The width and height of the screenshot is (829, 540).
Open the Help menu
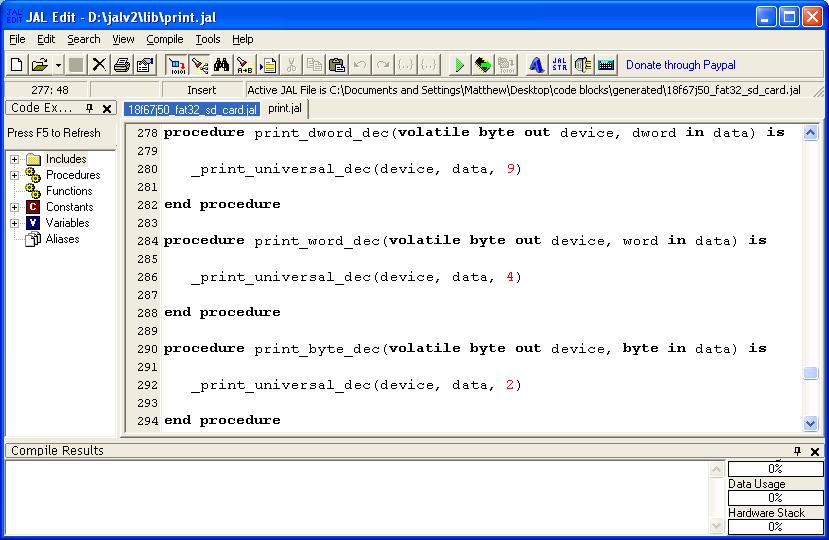tap(243, 39)
